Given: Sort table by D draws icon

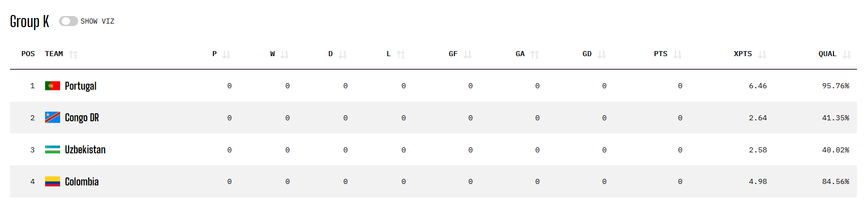Looking at the screenshot, I should click(x=342, y=54).
